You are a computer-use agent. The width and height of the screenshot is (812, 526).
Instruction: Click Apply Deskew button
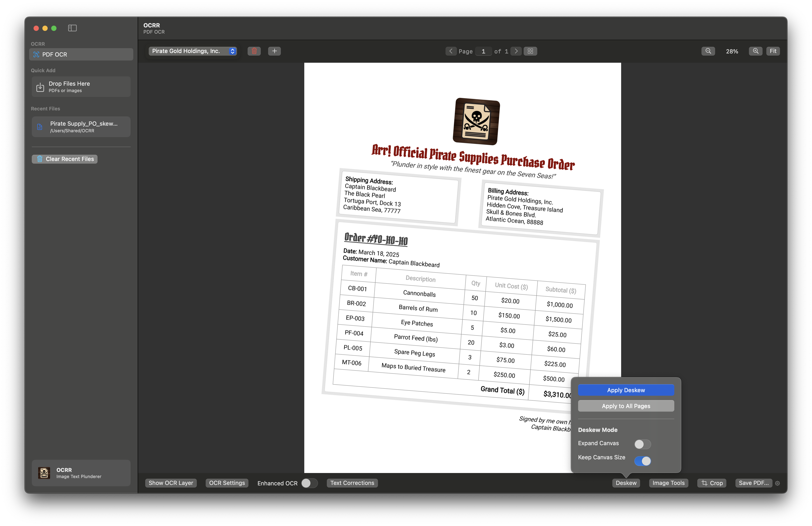626,390
